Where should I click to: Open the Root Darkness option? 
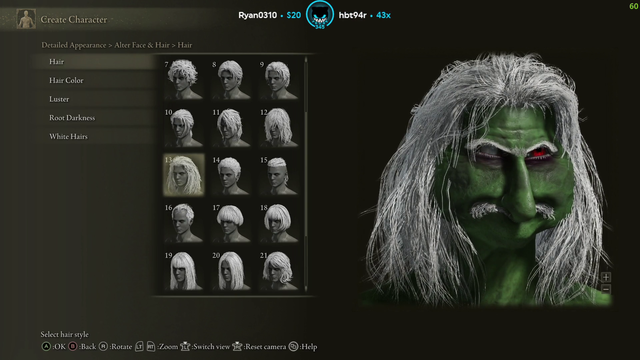(x=94, y=118)
